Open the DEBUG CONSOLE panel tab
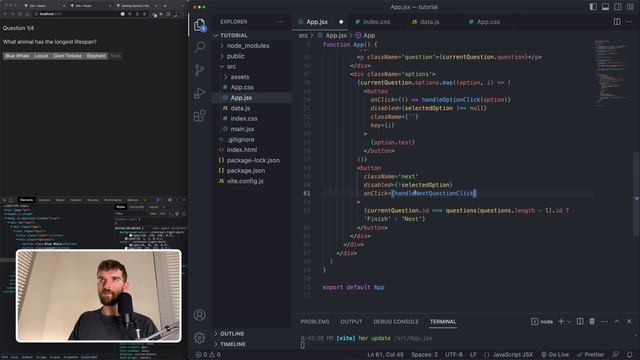 tap(396, 322)
